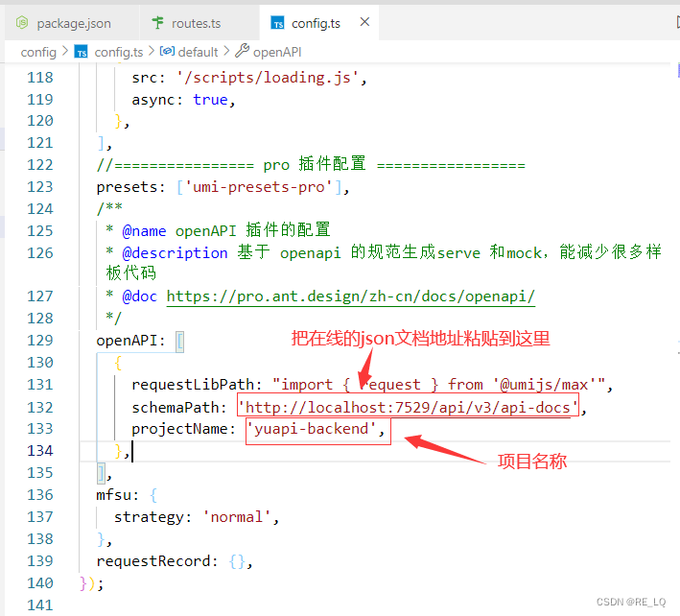This screenshot has width=680, height=616.
Task: Click the TS icon in breadcrumb
Action: click(82, 52)
